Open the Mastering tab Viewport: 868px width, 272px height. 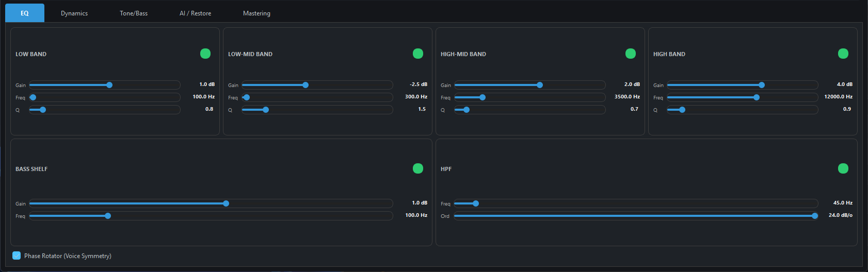256,13
